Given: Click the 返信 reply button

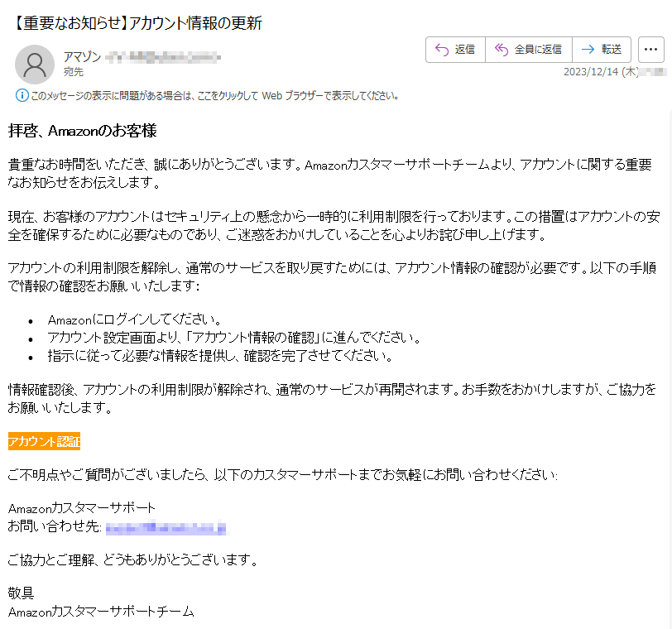Looking at the screenshot, I should coord(455,50).
